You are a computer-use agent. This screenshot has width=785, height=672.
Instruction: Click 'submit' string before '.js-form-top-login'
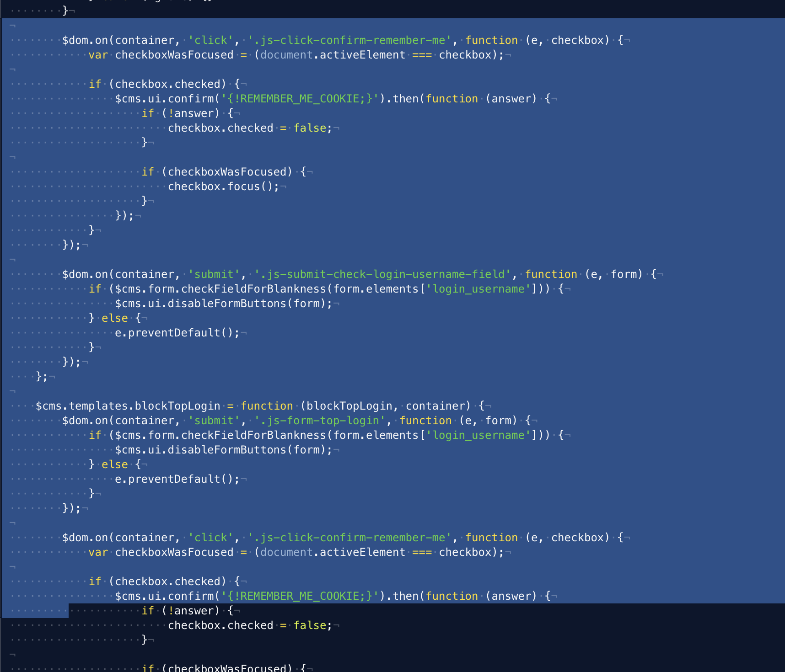214,421
